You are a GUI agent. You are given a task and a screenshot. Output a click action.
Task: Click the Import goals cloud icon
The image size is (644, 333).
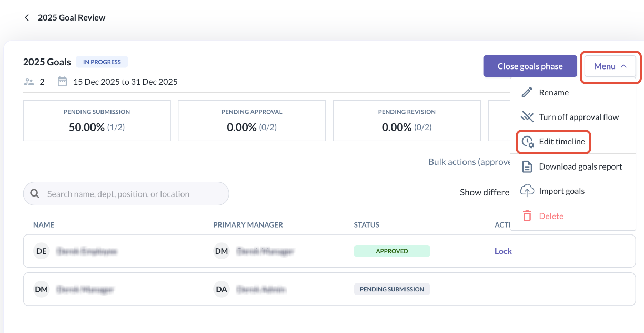point(527,191)
